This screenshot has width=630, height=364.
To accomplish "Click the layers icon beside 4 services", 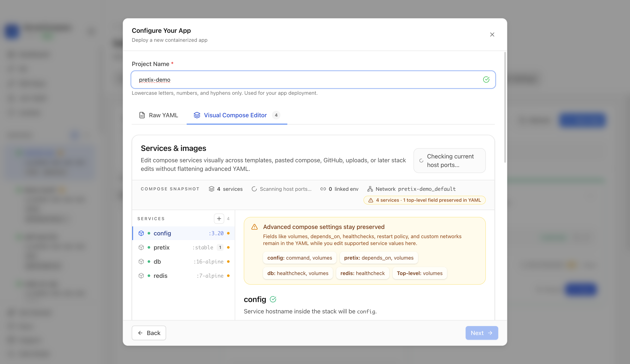I will tap(212, 189).
